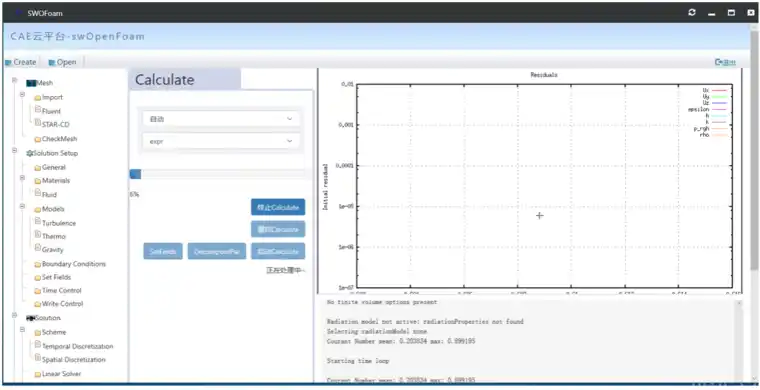Screen dimensions: 760x390
Task: Click the Uy legend entry
Action: (x=714, y=96)
